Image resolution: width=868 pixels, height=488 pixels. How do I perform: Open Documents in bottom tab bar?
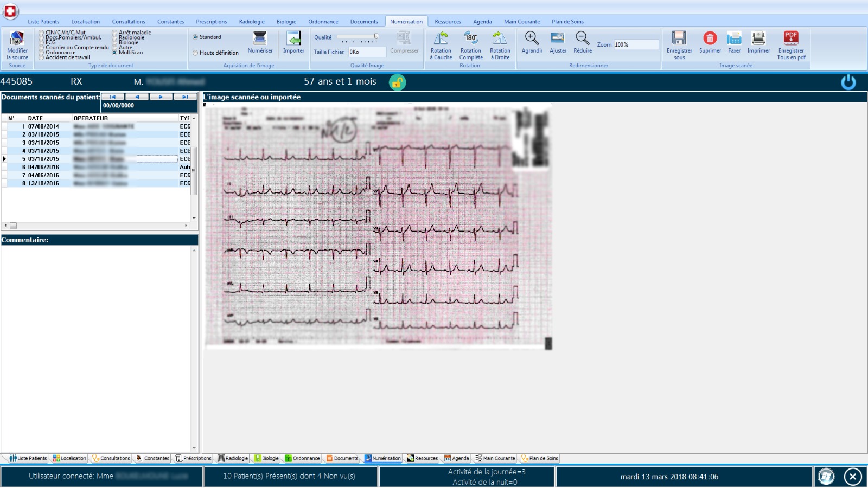click(342, 459)
